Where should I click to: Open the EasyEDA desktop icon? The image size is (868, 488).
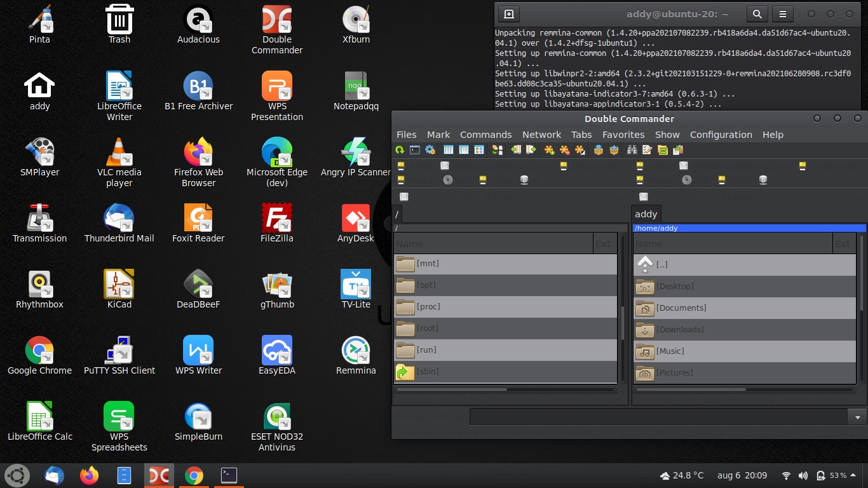277,356
